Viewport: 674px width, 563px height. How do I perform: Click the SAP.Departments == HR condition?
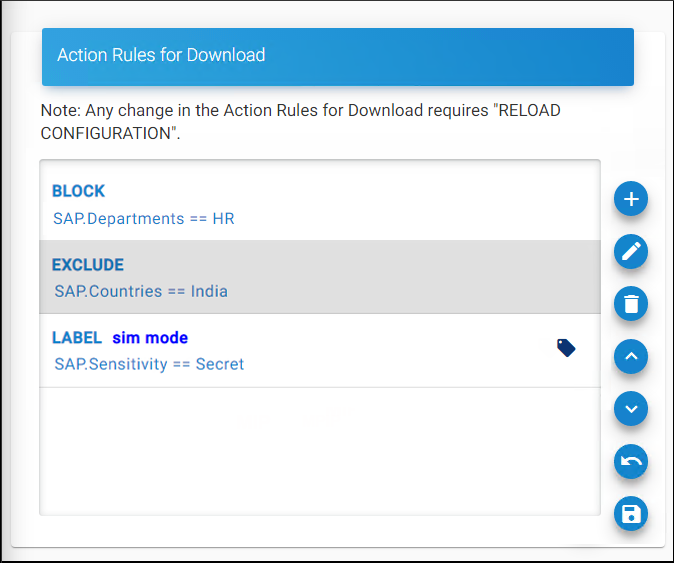(x=144, y=218)
